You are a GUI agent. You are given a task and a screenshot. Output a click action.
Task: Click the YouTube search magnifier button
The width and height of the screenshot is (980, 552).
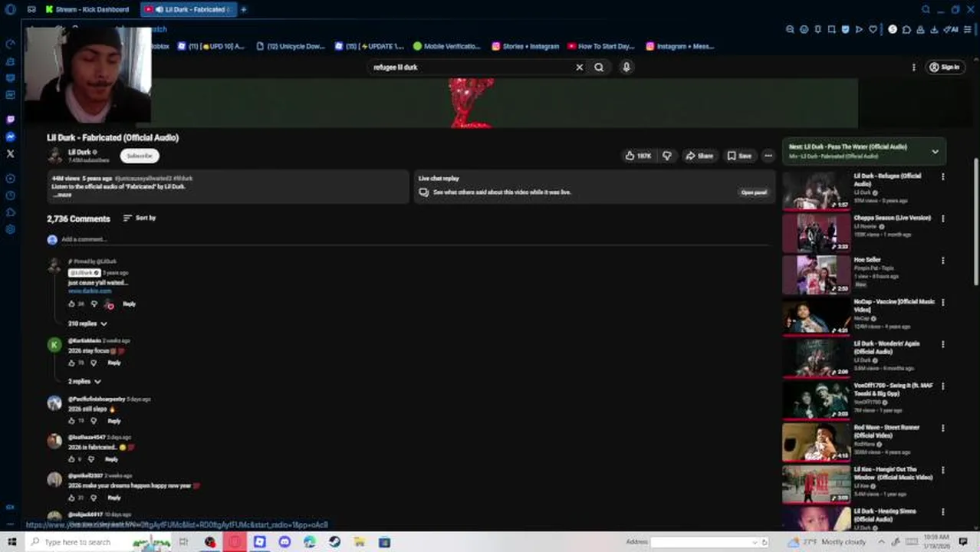(599, 67)
